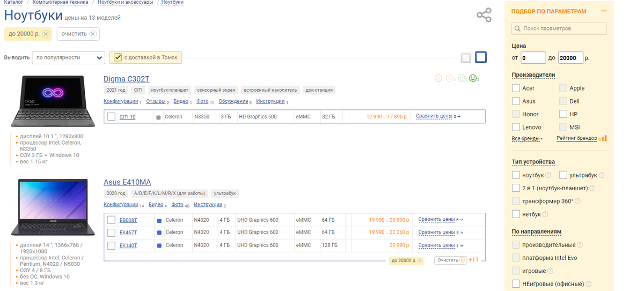Collapse the 'Подбор по параметрам' panel
This screenshot has height=291, width=644.
click(604, 11)
